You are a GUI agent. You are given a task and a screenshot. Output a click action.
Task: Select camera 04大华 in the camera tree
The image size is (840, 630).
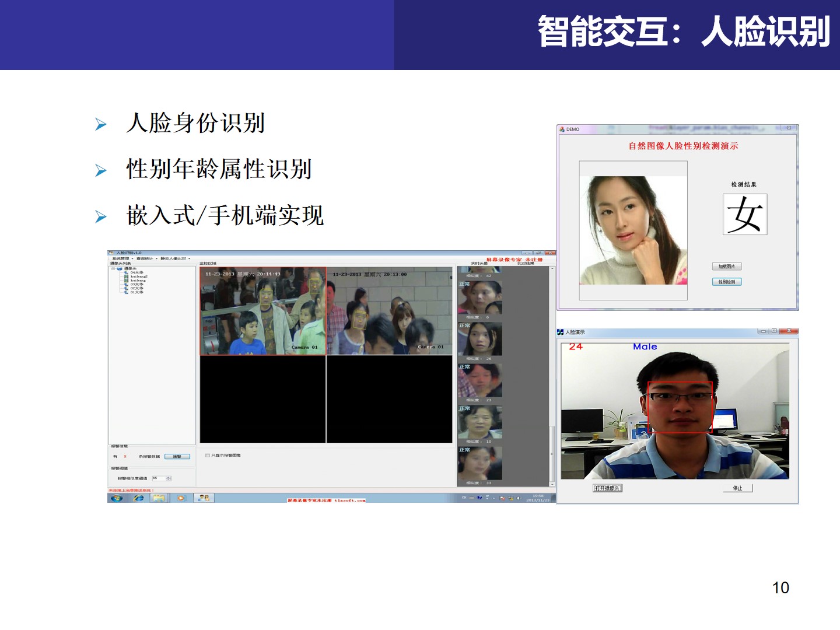click(x=137, y=272)
